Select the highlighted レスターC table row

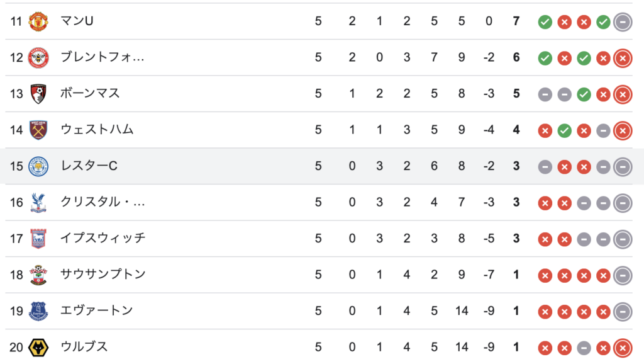(322, 166)
